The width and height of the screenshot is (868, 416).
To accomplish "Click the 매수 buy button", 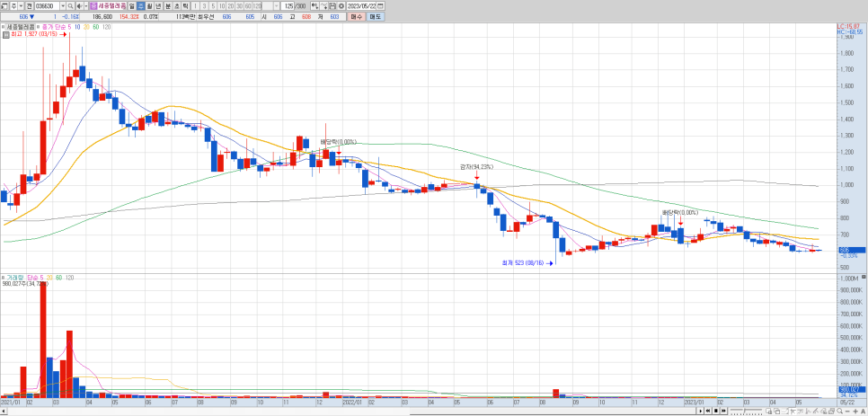I will tap(356, 17).
